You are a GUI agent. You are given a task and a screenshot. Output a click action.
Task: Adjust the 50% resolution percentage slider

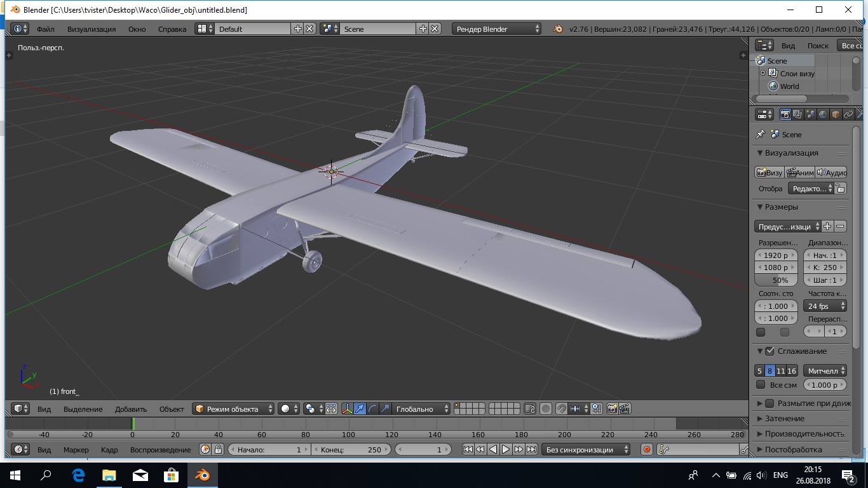point(776,280)
